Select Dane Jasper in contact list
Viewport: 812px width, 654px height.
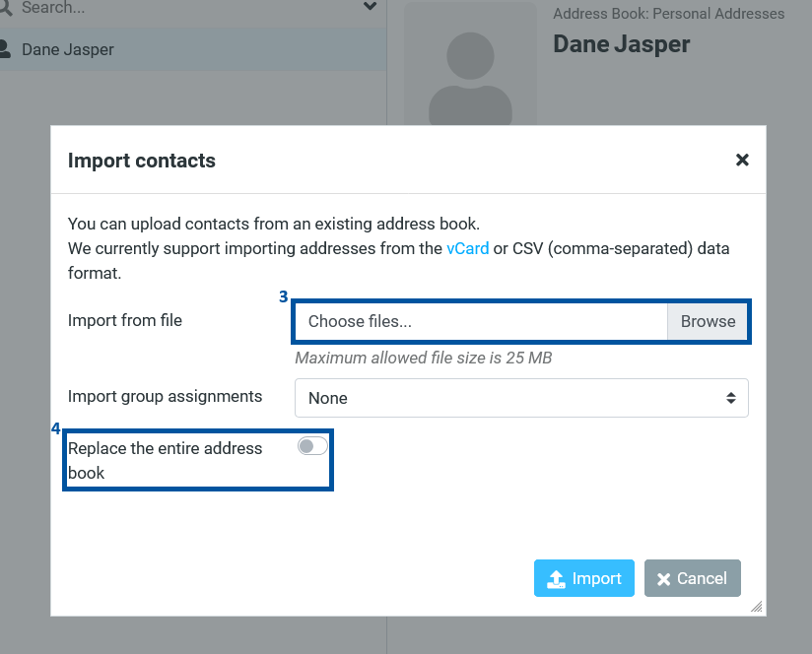tap(191, 49)
